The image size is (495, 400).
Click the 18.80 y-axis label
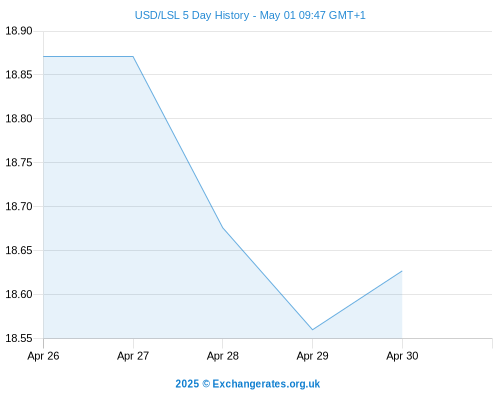[x=19, y=119]
